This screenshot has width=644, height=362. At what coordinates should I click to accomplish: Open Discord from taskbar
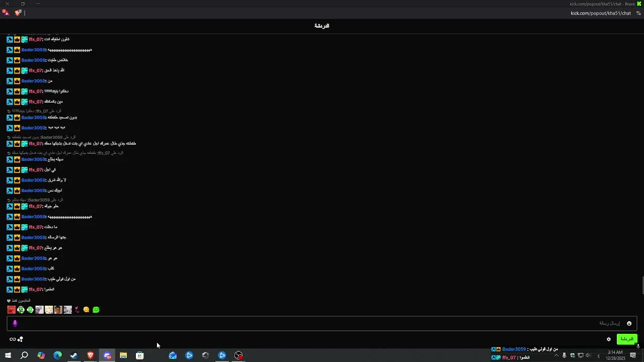point(107,355)
